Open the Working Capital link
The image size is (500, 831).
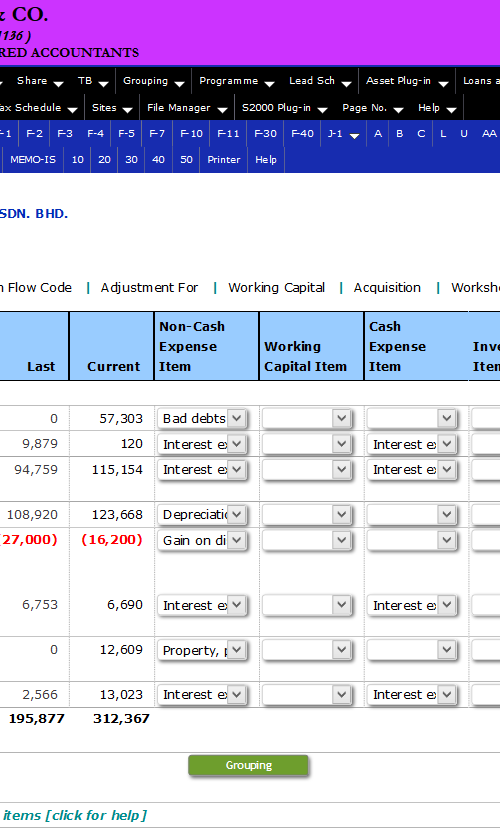click(x=276, y=288)
